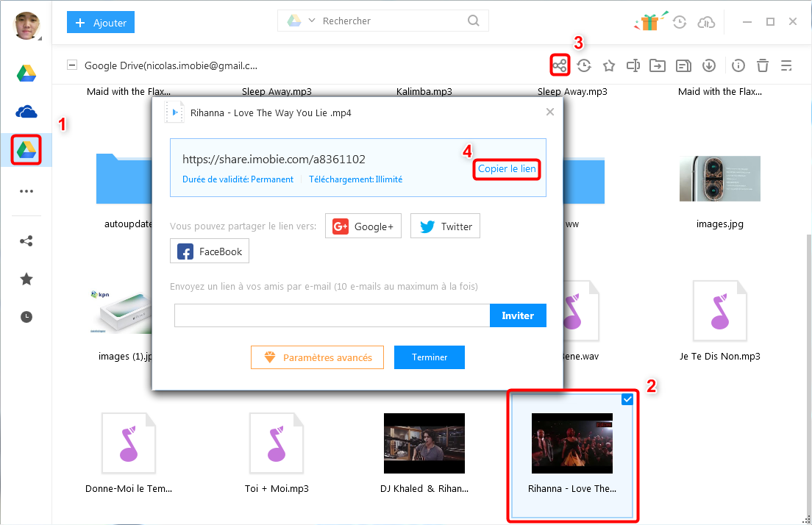The height and width of the screenshot is (525, 812).
Task: Share the link to Twitter
Action: coord(446,226)
